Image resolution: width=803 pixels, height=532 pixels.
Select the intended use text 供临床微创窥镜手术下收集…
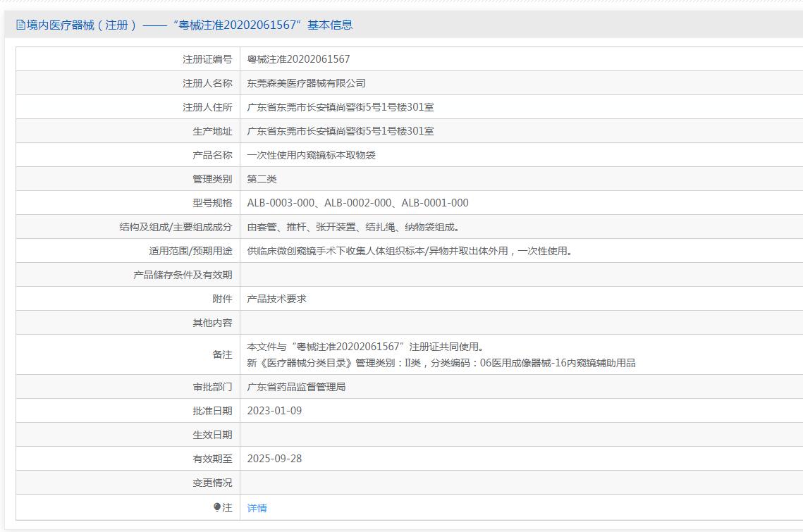coord(411,251)
